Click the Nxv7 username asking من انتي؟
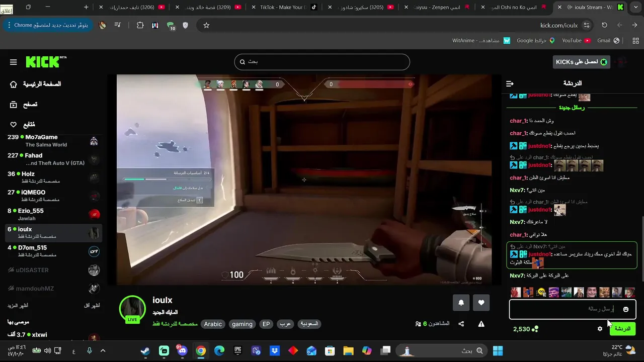644x362 pixels. [x=518, y=190]
